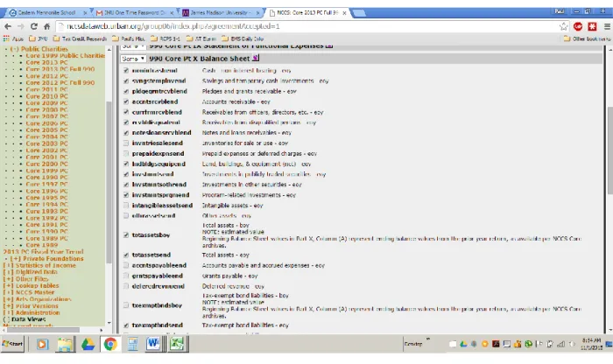
Task: Check the accntspayableend checkbox
Action: click(126, 265)
